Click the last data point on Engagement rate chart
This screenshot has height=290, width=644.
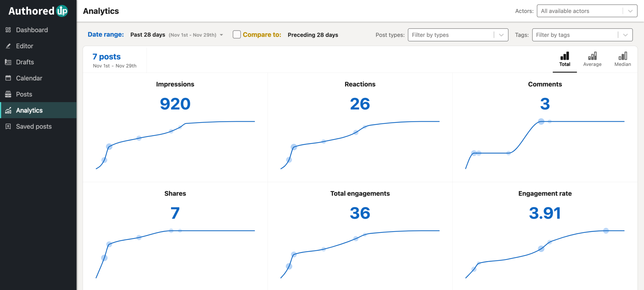coord(606,231)
